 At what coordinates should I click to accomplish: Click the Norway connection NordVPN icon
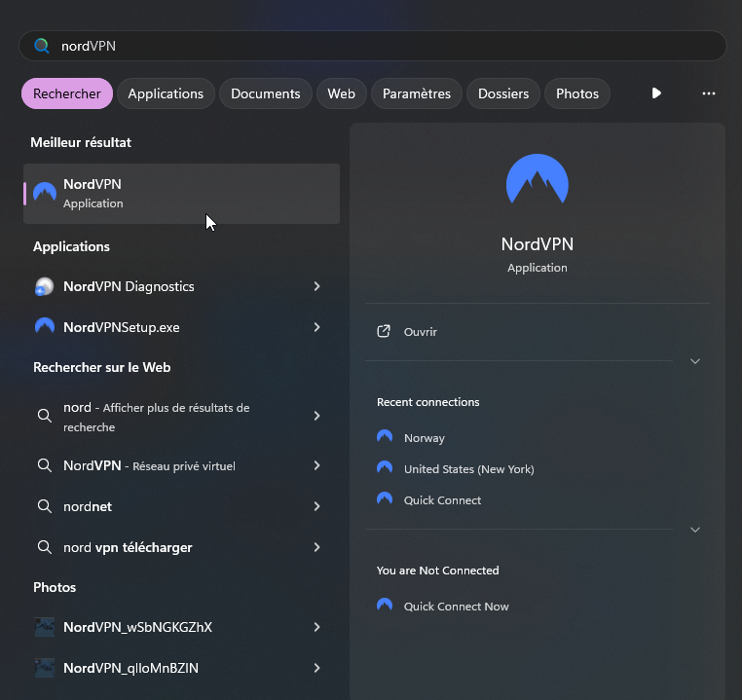click(385, 437)
